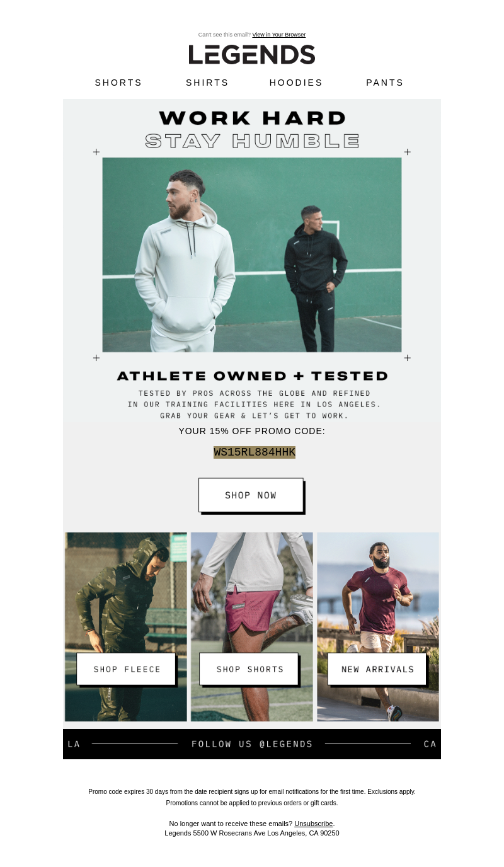Open the Shirts category

pyautogui.click(x=207, y=83)
